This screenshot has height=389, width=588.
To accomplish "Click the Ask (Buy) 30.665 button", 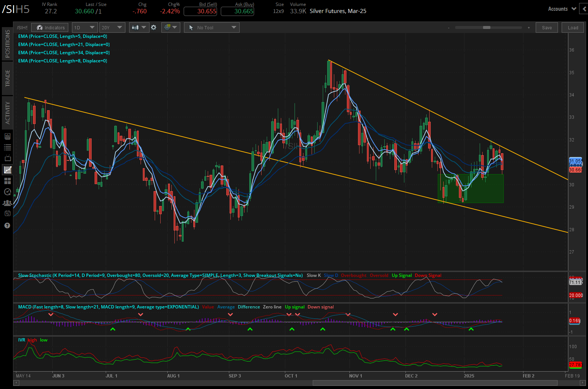I will [237, 11].
